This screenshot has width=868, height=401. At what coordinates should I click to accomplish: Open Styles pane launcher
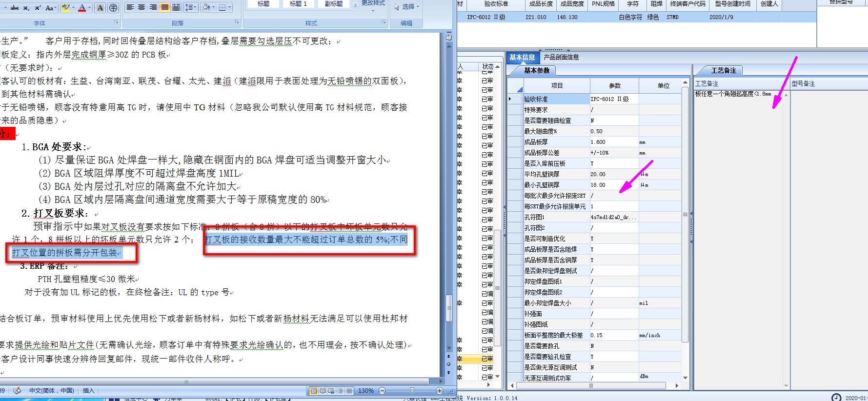[384, 22]
